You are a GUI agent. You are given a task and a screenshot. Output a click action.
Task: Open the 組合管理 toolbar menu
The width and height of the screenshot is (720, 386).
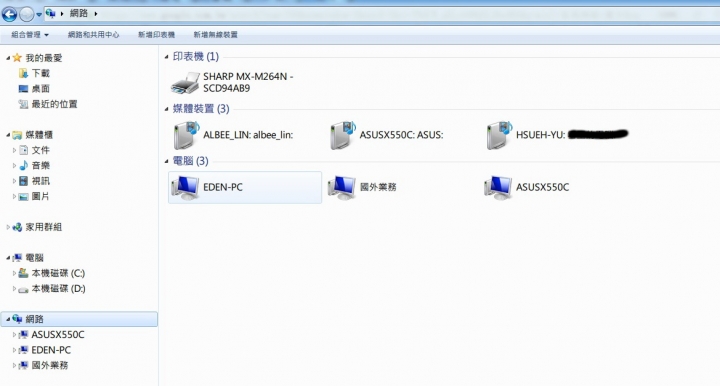30,34
